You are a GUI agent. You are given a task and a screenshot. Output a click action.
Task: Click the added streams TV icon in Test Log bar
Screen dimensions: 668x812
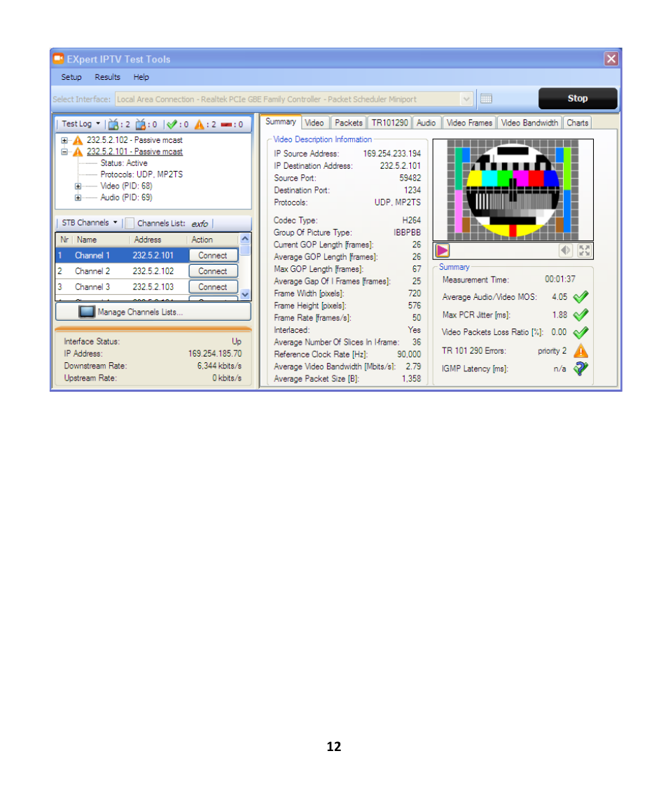[113, 124]
